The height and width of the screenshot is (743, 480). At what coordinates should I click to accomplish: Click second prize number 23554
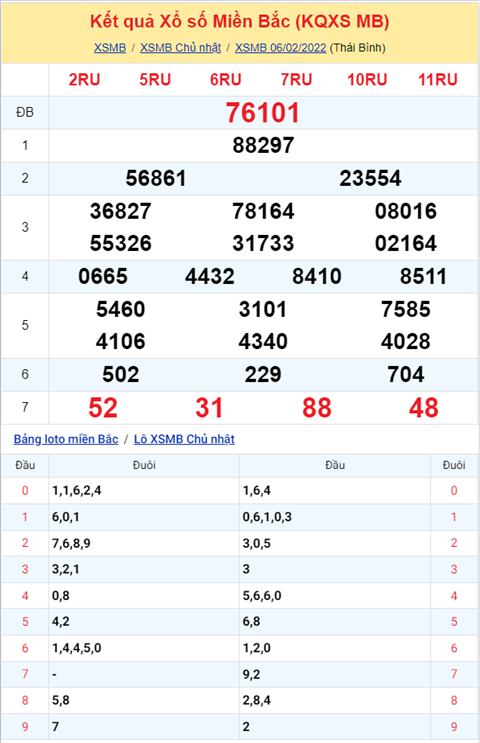point(370,179)
